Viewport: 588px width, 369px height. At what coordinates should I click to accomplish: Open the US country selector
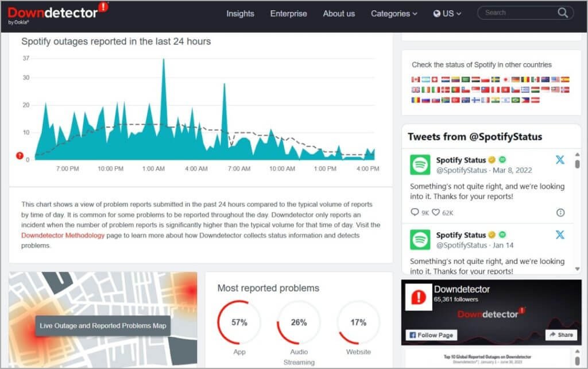[x=447, y=14]
